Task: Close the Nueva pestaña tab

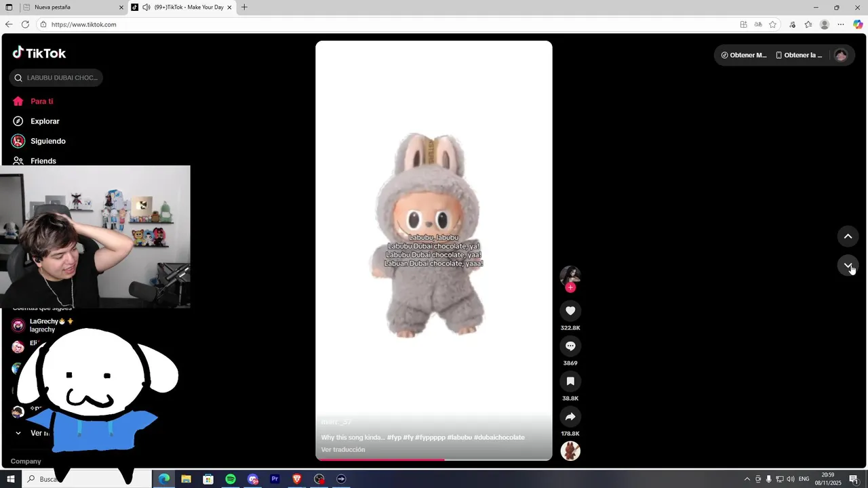Action: (x=121, y=7)
